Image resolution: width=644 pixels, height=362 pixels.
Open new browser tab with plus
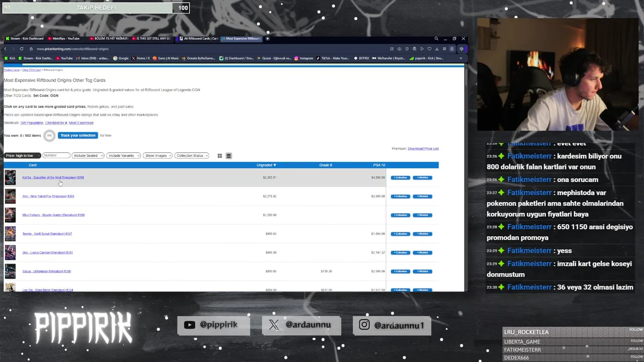click(268, 39)
